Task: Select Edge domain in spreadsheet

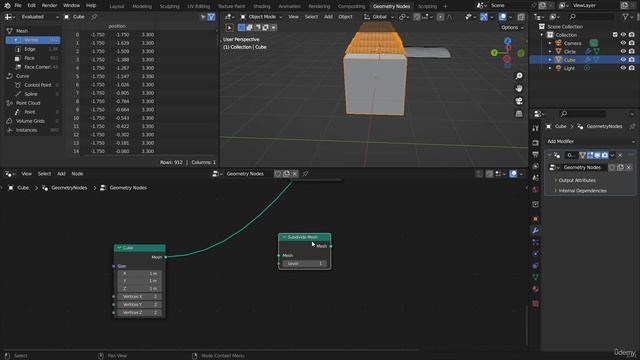Action: 30,49
